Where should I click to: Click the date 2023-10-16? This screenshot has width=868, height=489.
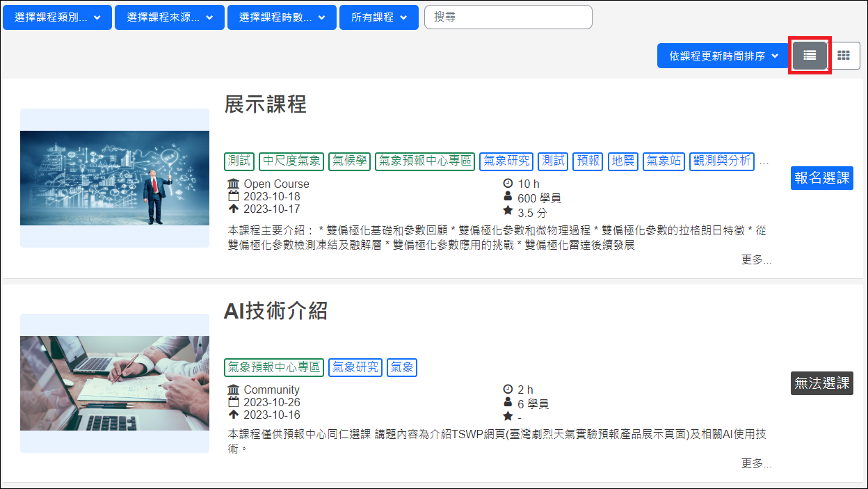(272, 415)
